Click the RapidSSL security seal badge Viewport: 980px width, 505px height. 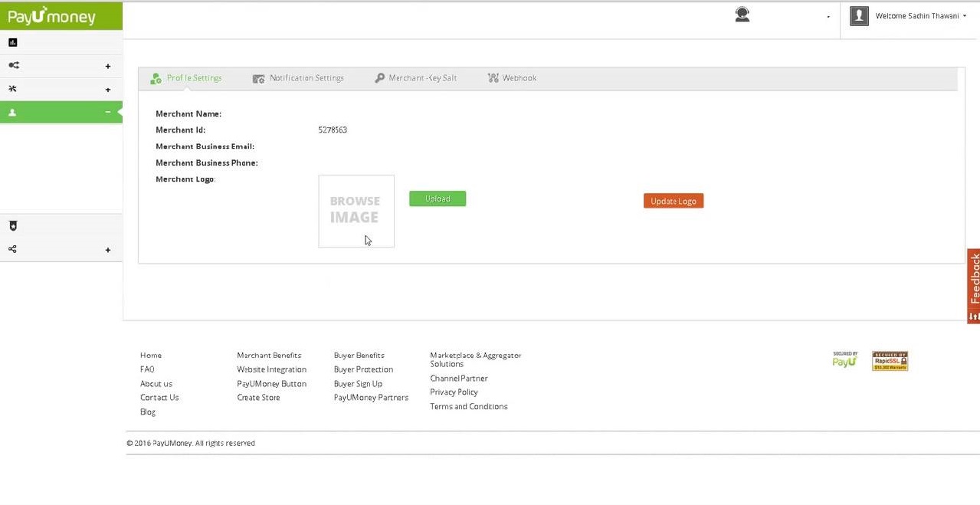point(890,362)
